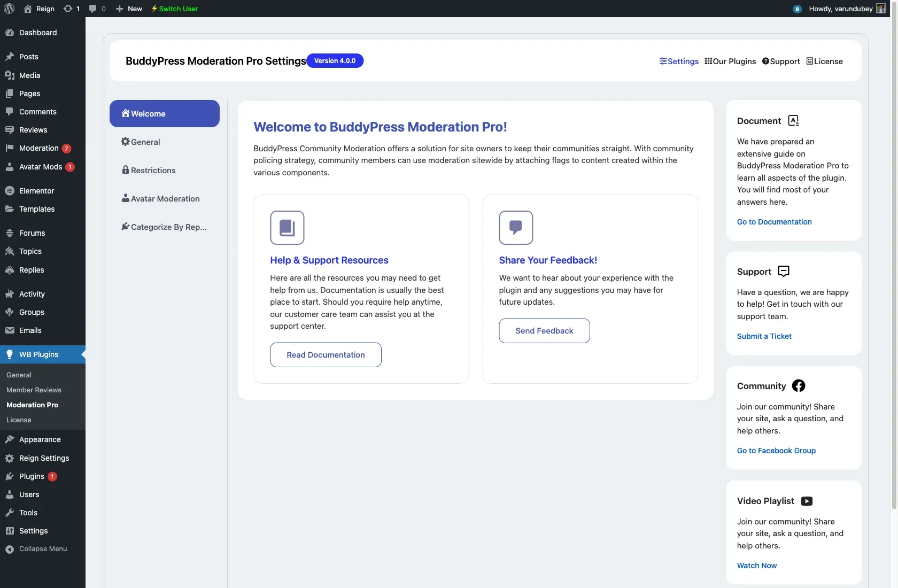Open the Member Reviews submenu item
Screen dimensions: 898x588
[34, 390]
